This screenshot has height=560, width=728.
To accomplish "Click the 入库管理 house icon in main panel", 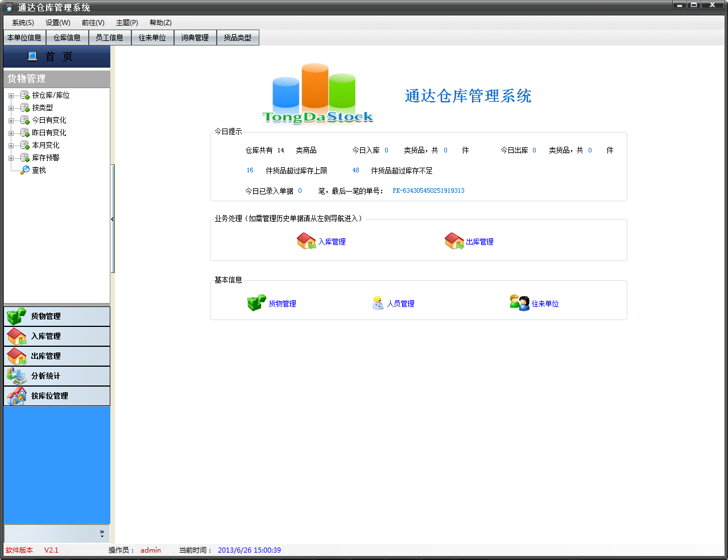I will pyautogui.click(x=306, y=241).
